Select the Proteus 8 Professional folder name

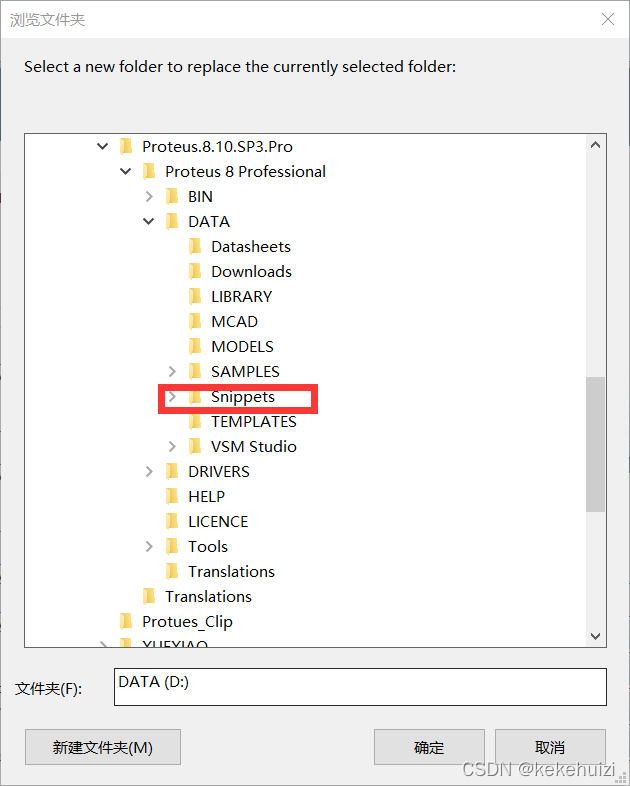[246, 171]
